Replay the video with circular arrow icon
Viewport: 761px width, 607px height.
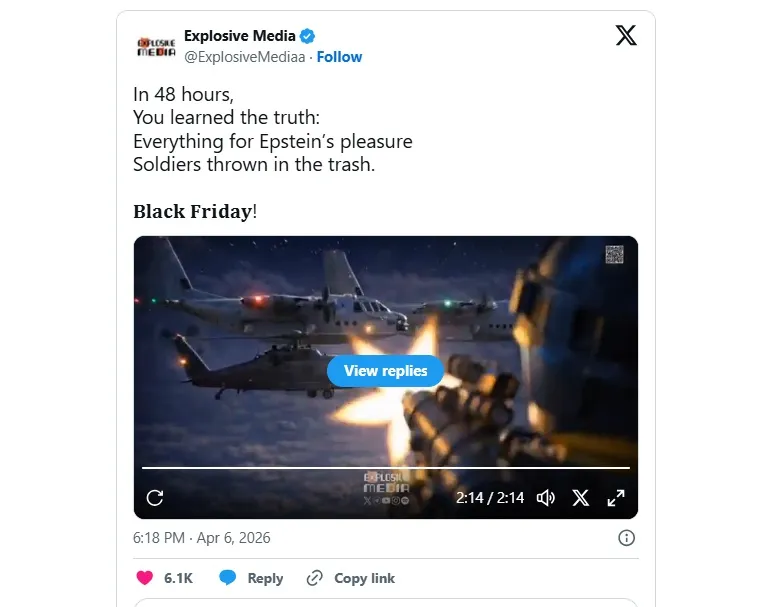[x=155, y=498]
